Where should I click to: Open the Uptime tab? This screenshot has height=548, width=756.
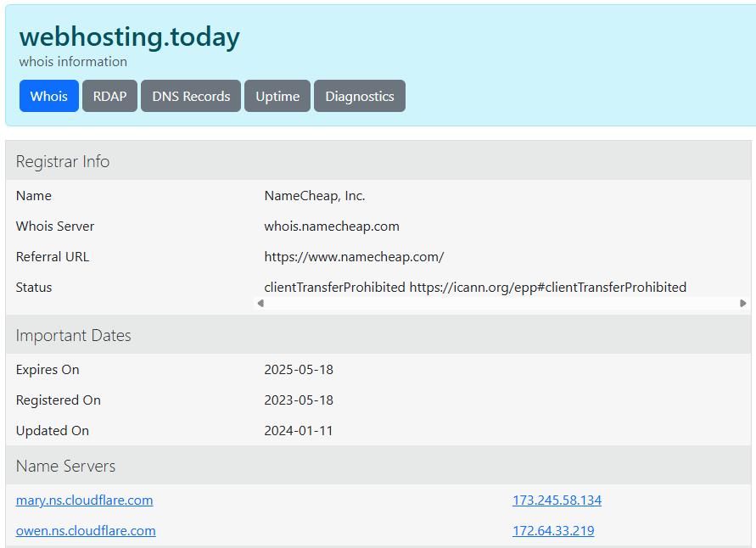(277, 96)
